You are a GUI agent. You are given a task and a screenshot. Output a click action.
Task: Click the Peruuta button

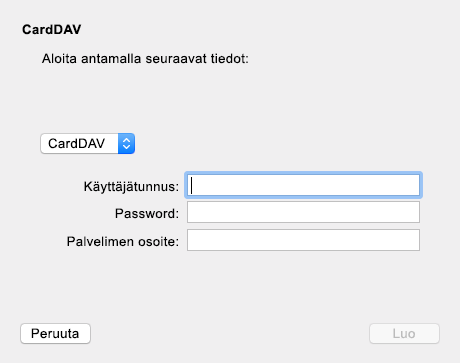[x=55, y=333]
